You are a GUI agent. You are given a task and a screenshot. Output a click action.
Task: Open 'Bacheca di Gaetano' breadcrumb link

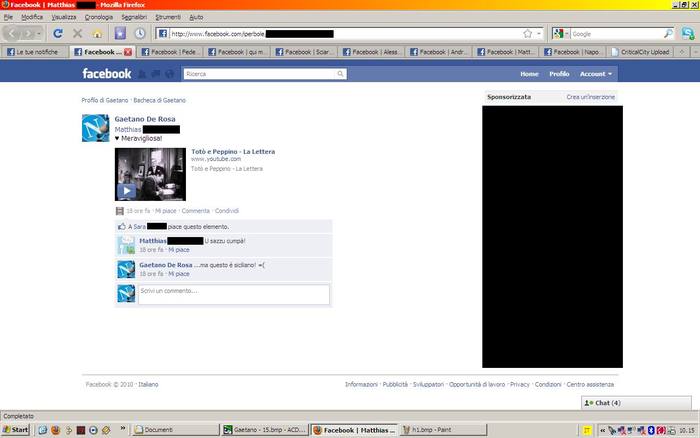(x=159, y=100)
